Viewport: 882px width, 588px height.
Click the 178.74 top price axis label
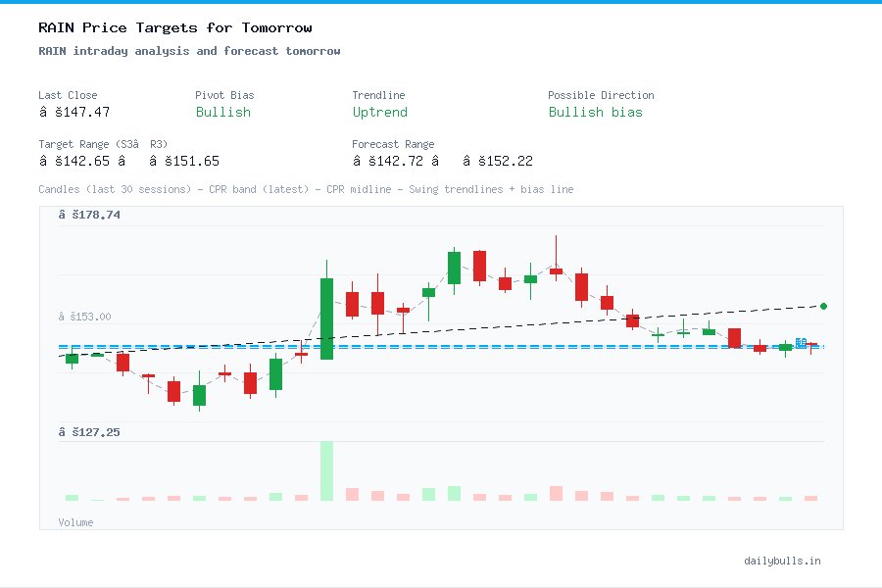[x=89, y=215]
